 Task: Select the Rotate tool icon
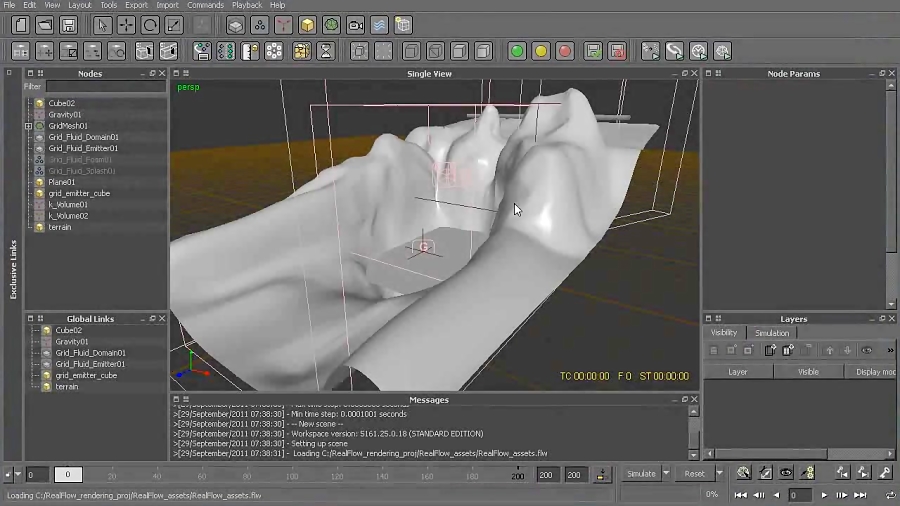point(150,25)
